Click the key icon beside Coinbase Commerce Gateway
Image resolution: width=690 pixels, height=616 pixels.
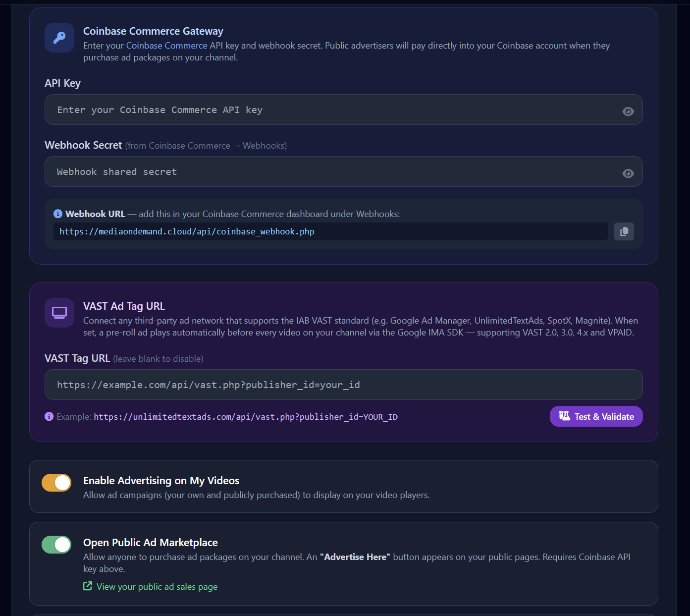[59, 38]
